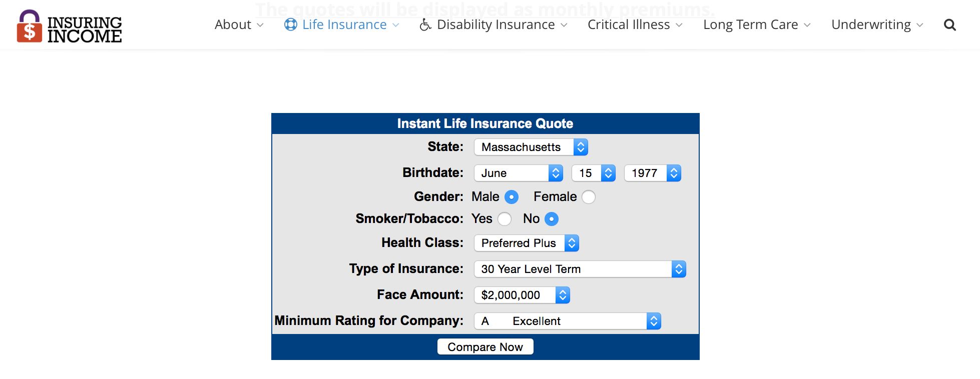
Task: Open the Underwriting menu
Action: (871, 24)
